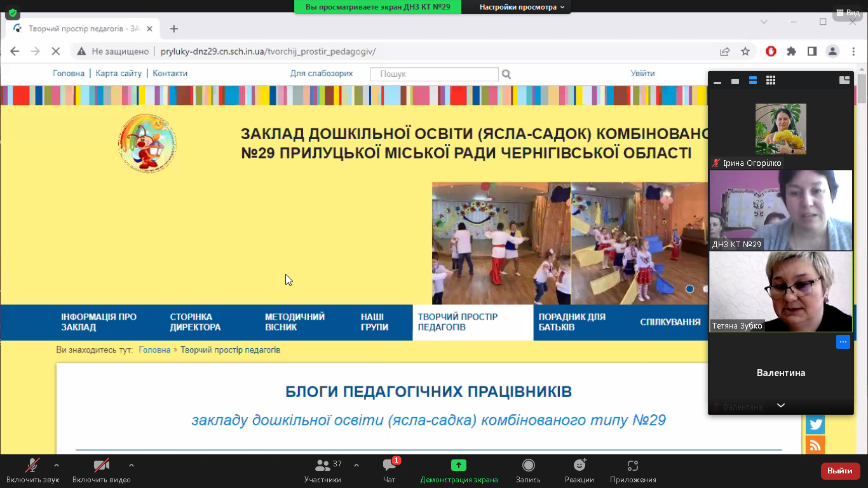
Task: Open the browser three-dot menu
Action: click(x=853, y=51)
